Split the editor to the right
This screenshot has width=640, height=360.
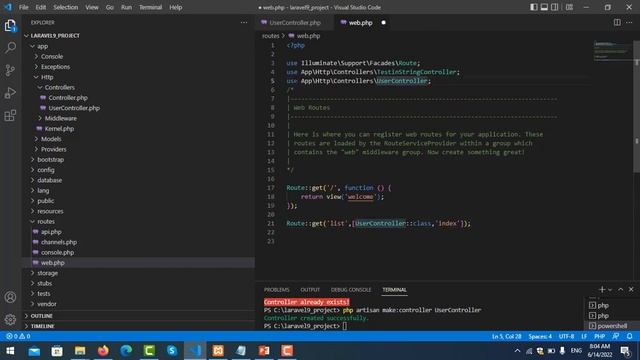click(617, 22)
